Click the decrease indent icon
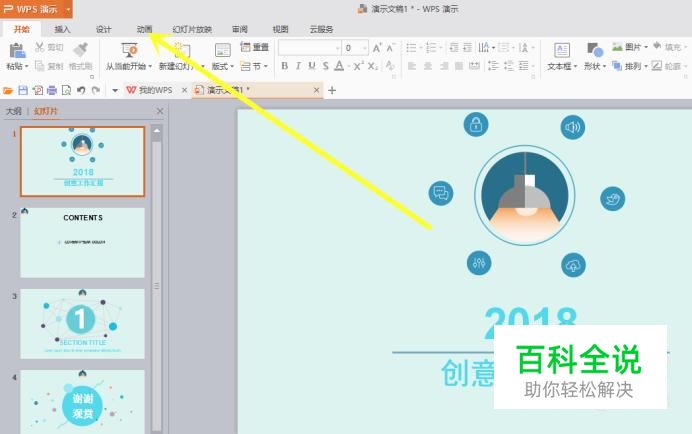This screenshot has width=692, height=434. [454, 48]
